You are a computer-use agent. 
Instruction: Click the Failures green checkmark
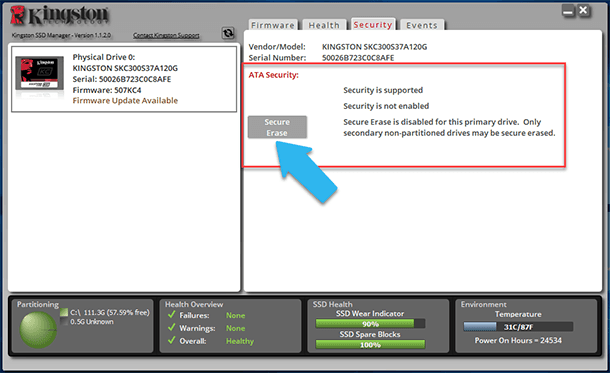(172, 314)
